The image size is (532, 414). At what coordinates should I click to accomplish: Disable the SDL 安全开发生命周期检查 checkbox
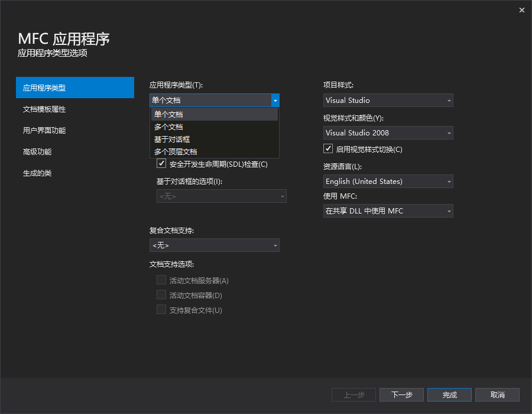tap(161, 164)
